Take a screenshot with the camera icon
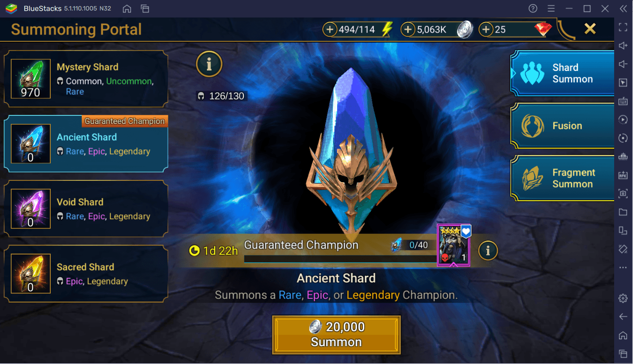 (x=623, y=193)
